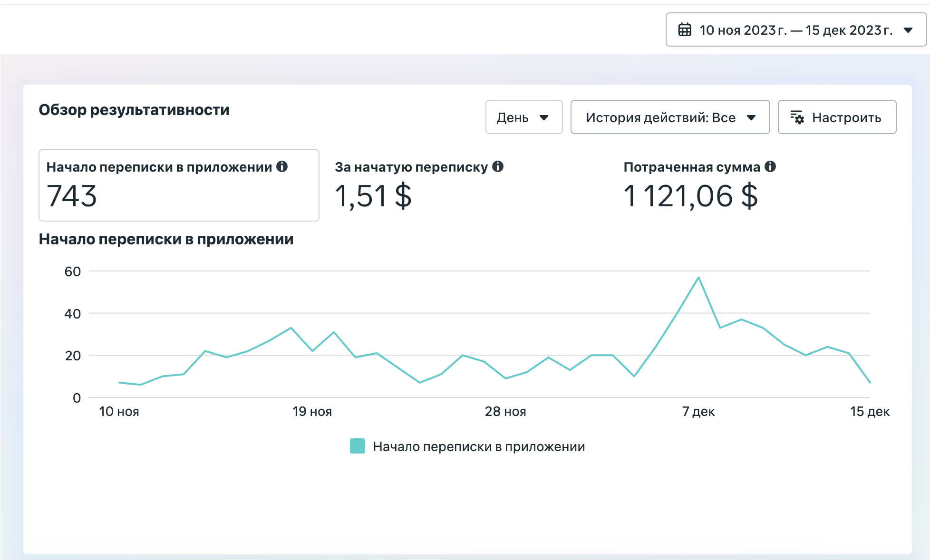Show info for Потраченная сумма
Screen dimensions: 930x560
click(x=770, y=166)
